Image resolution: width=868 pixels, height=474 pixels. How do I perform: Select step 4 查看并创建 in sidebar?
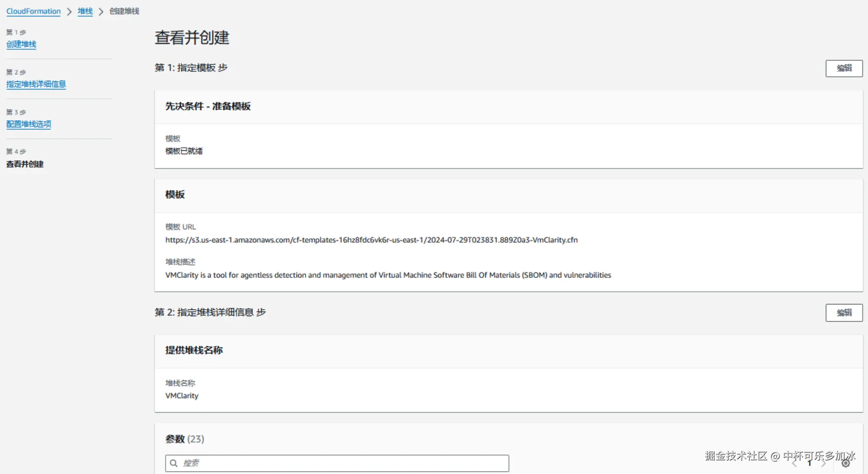tap(25, 164)
